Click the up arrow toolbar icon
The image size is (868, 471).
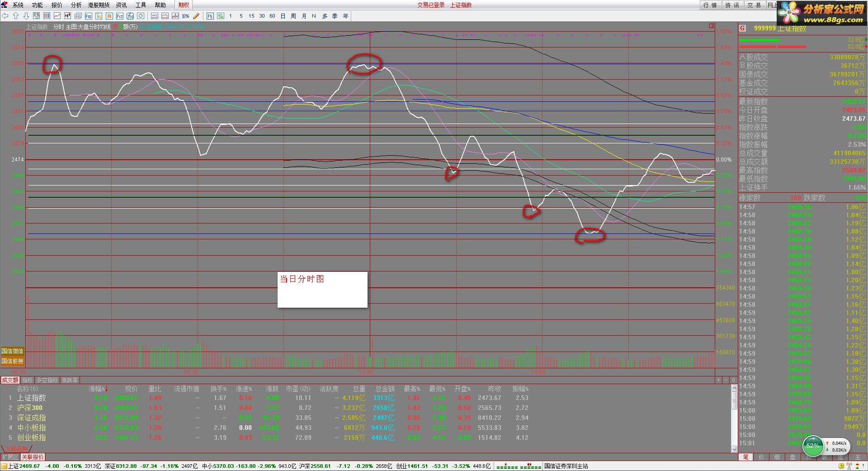tap(16, 16)
